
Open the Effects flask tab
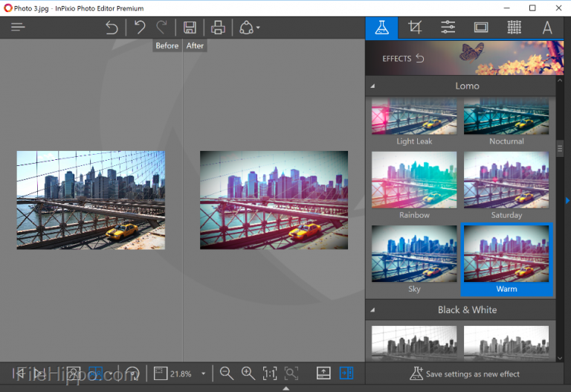381,28
